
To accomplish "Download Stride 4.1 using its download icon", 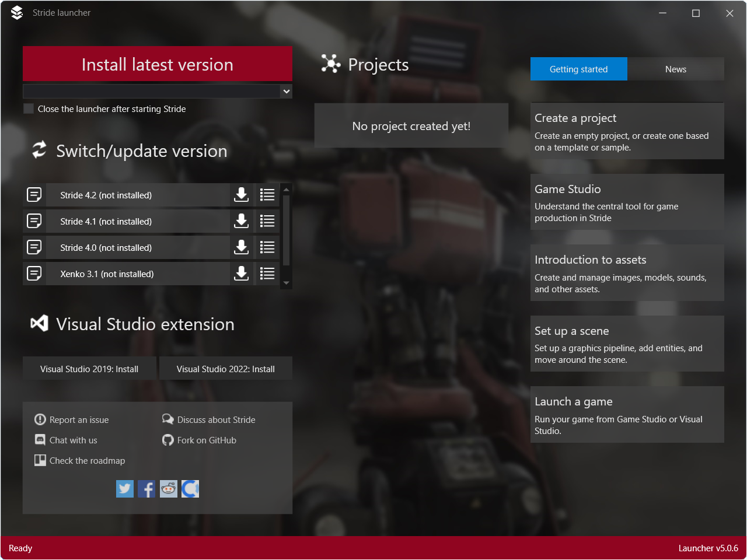I will tap(241, 221).
